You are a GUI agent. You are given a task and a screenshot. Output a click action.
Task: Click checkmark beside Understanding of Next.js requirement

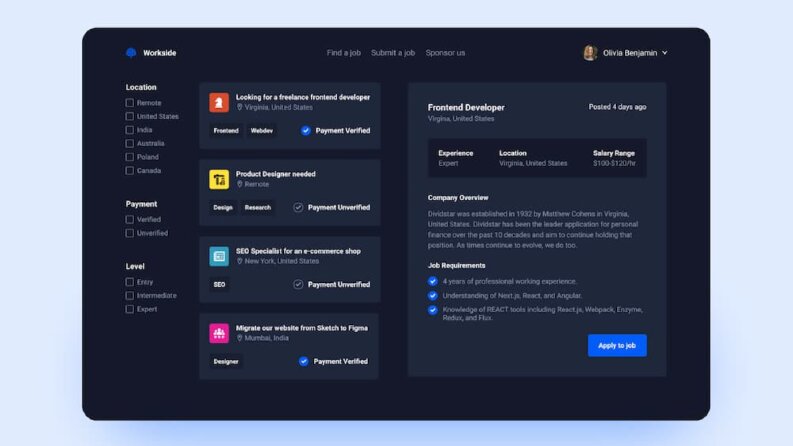pyautogui.click(x=432, y=295)
